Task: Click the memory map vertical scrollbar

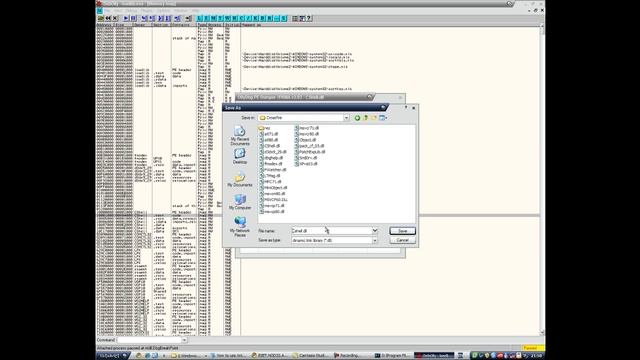Action: [x=542, y=180]
